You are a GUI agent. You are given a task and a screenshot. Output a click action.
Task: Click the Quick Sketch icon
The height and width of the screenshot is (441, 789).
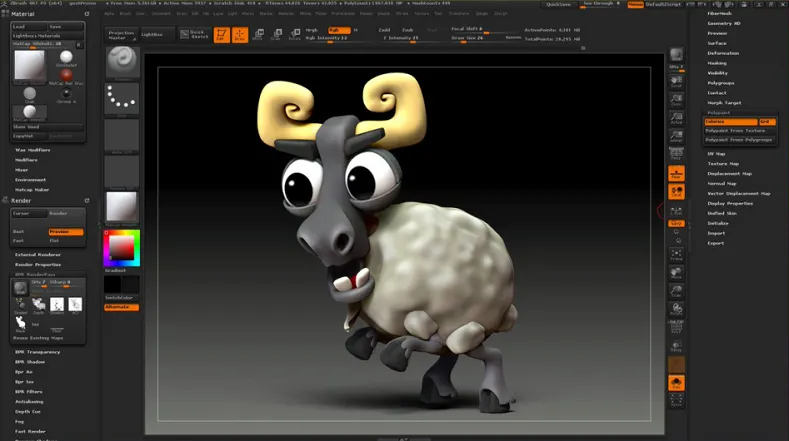click(195, 35)
